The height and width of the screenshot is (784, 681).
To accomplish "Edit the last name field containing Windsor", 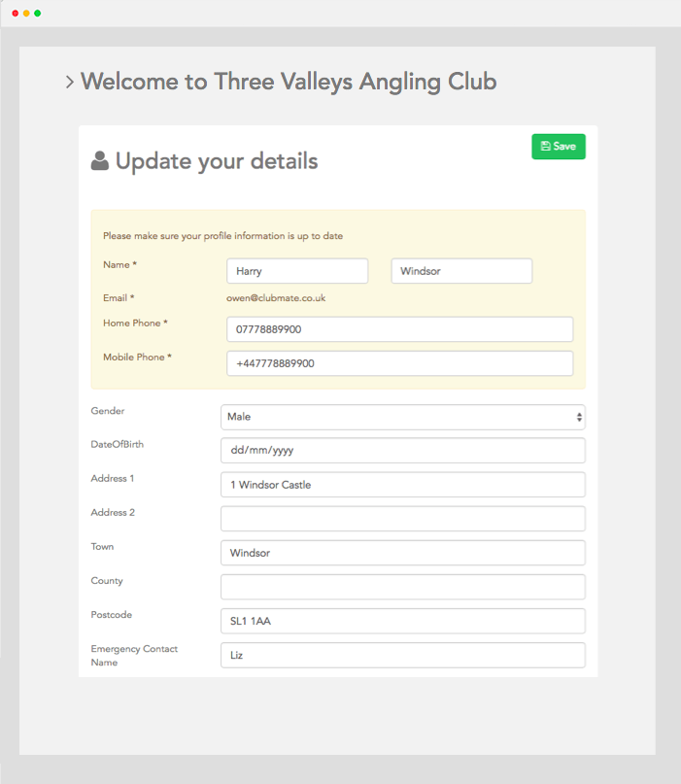I will (461, 271).
